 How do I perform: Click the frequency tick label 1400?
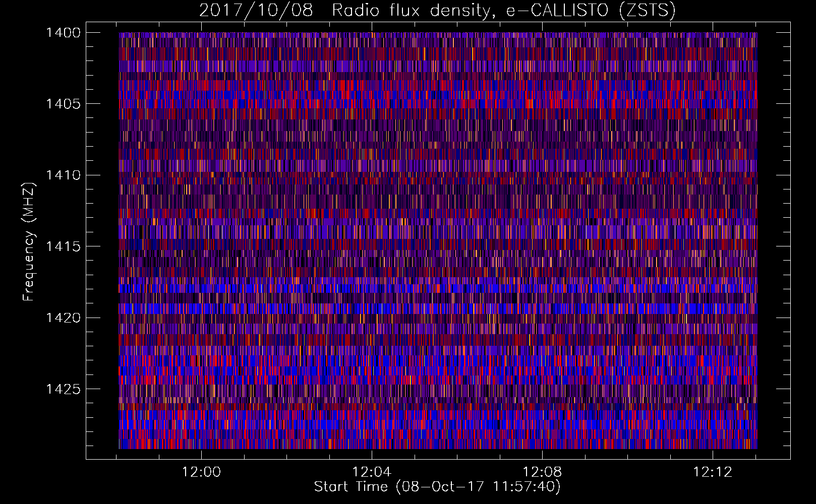coord(63,33)
